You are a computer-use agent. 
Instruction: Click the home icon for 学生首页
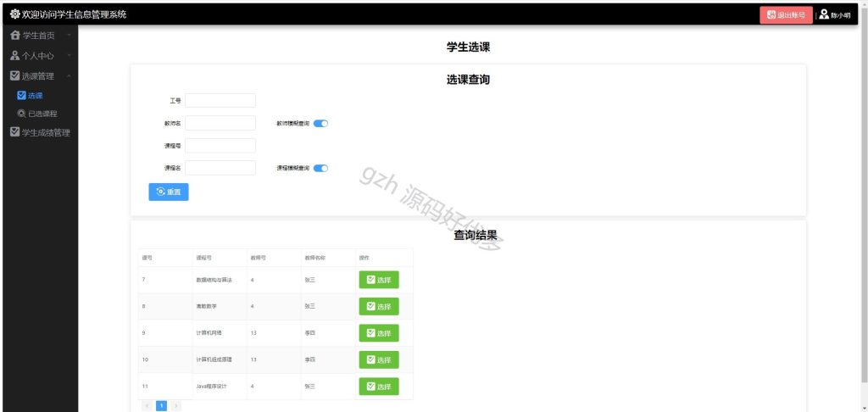(x=15, y=36)
